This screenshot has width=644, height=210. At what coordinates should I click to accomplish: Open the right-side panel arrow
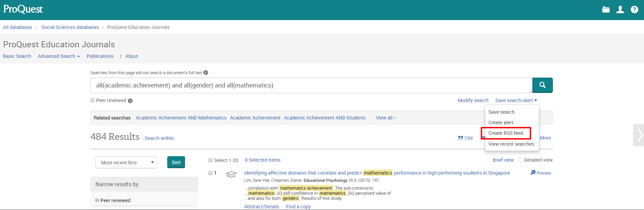coord(639,135)
